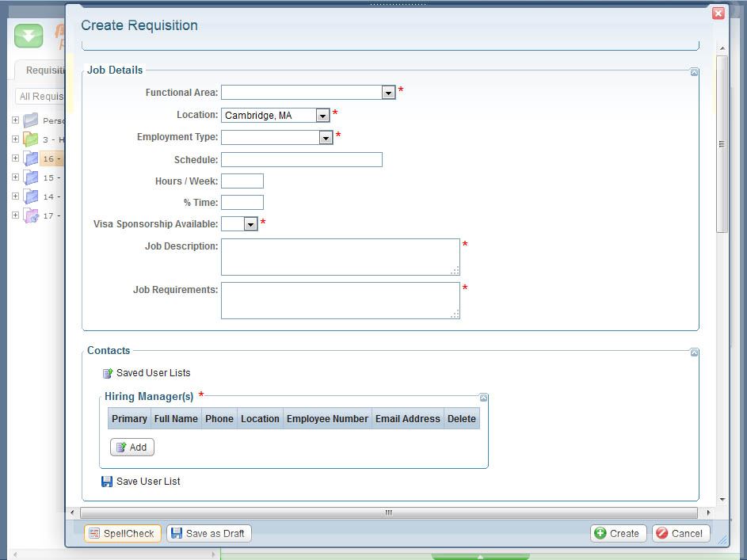Click into the Job Description text area
747x560 pixels.
(x=339, y=257)
